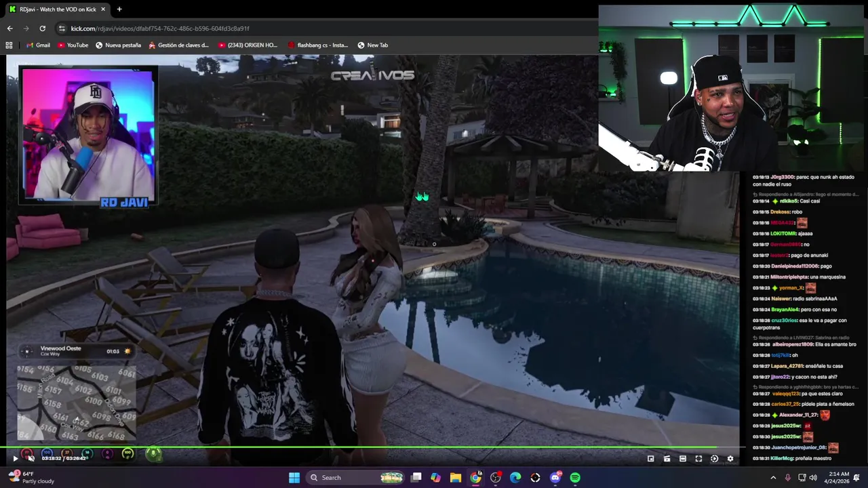Open the (2343) ORIGEN HO... bookmark
868x488 pixels.
(248, 45)
